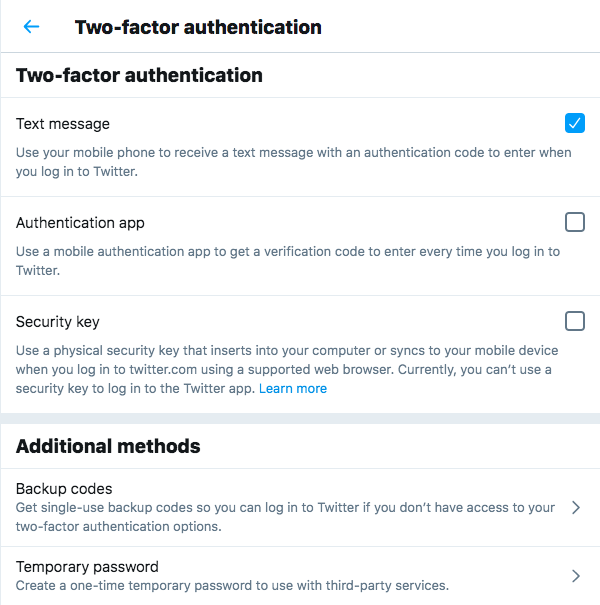Expand Backup codes with chevron arrow
600x605 pixels.
point(576,507)
